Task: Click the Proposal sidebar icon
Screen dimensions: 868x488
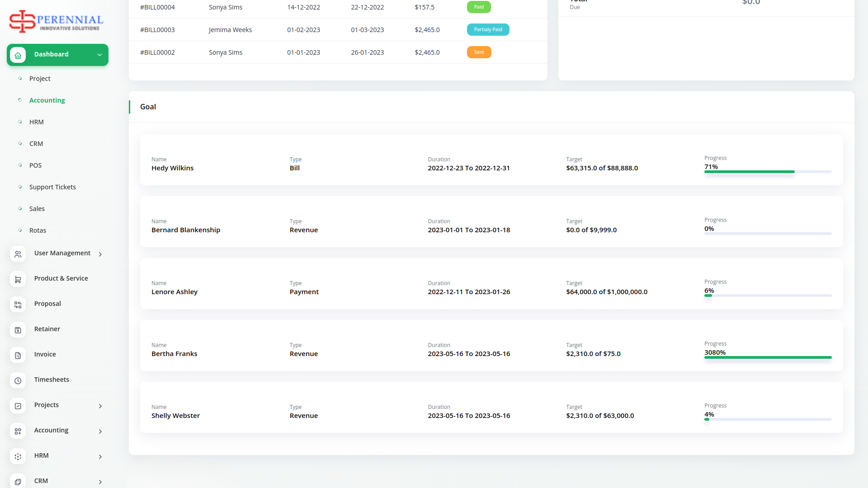Action: [x=18, y=305]
